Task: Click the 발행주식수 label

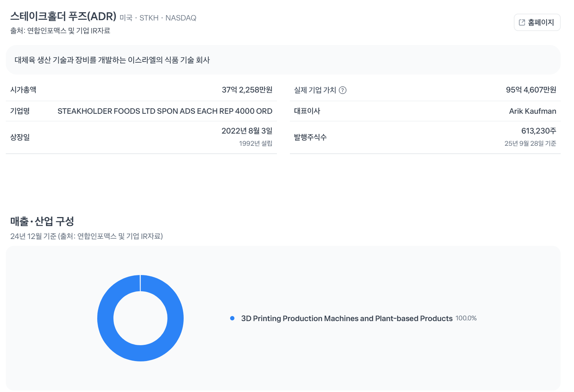Action: pyautogui.click(x=310, y=137)
